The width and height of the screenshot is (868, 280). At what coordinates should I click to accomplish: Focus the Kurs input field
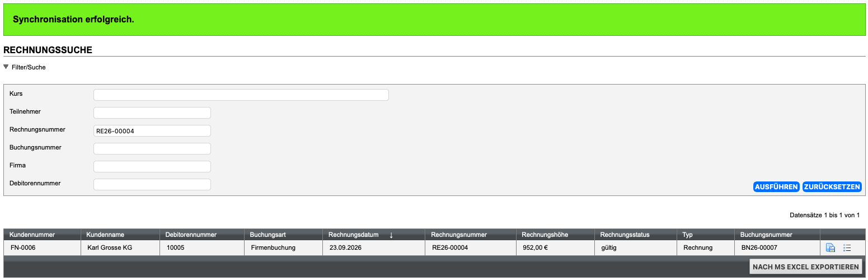point(241,95)
